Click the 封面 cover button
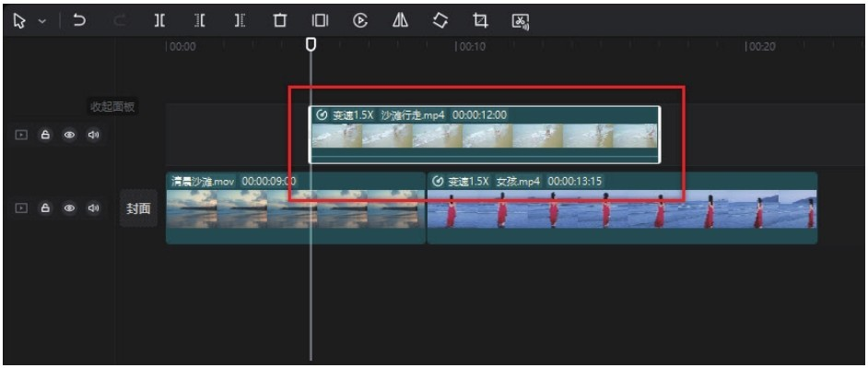868x368 pixels. click(x=138, y=208)
